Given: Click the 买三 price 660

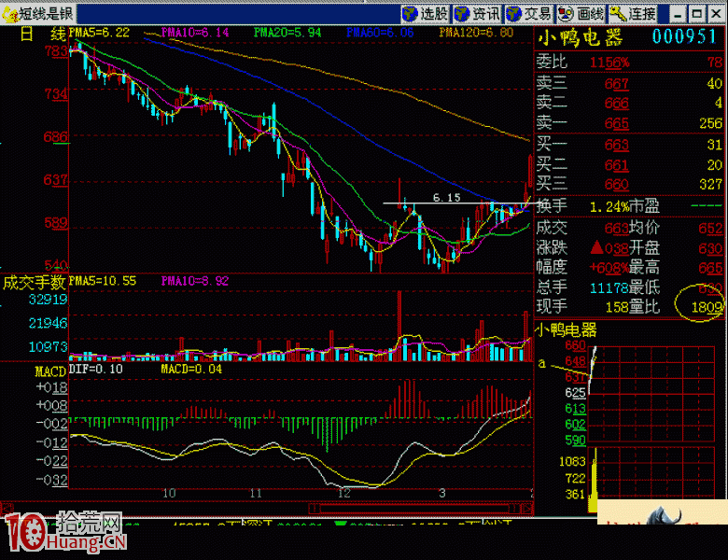Looking at the screenshot, I should click(x=617, y=185).
